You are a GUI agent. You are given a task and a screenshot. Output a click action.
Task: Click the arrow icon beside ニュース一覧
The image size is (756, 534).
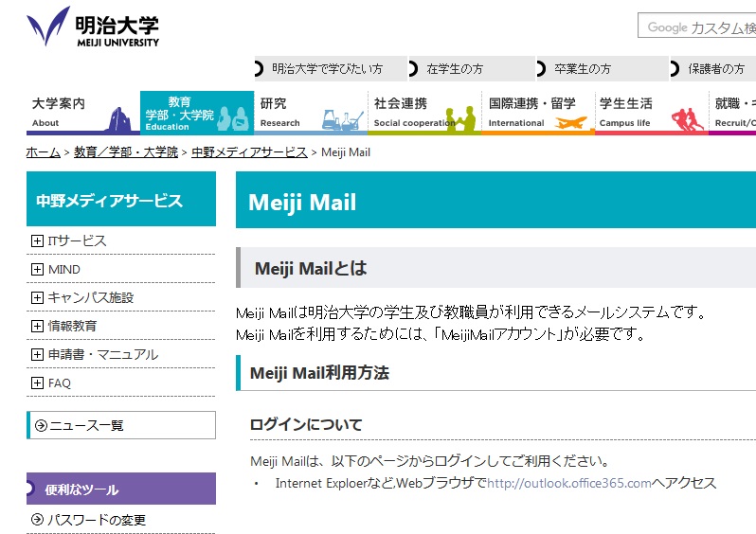[x=41, y=425]
